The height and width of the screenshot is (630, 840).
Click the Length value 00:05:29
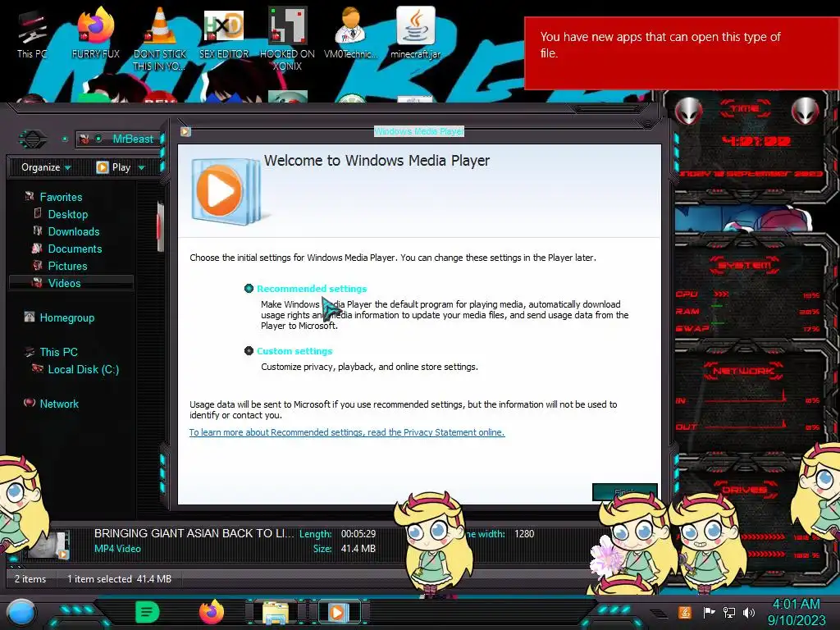point(358,533)
